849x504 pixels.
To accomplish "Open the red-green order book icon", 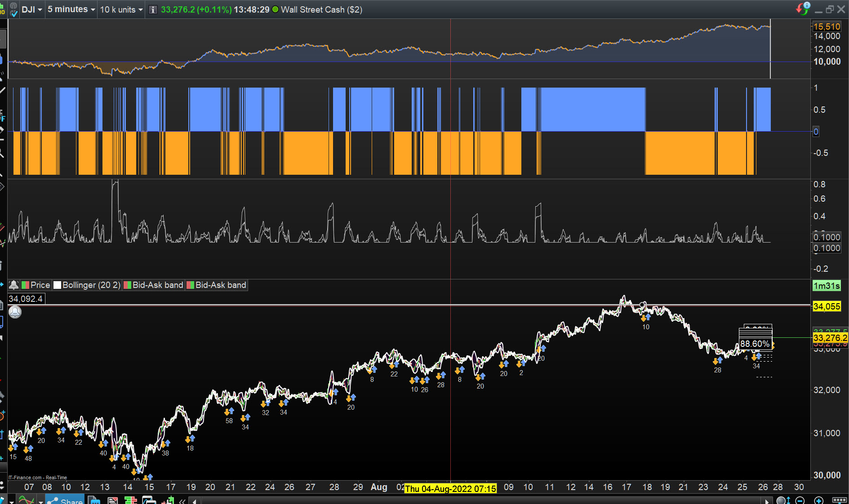I will pyautogui.click(x=131, y=500).
